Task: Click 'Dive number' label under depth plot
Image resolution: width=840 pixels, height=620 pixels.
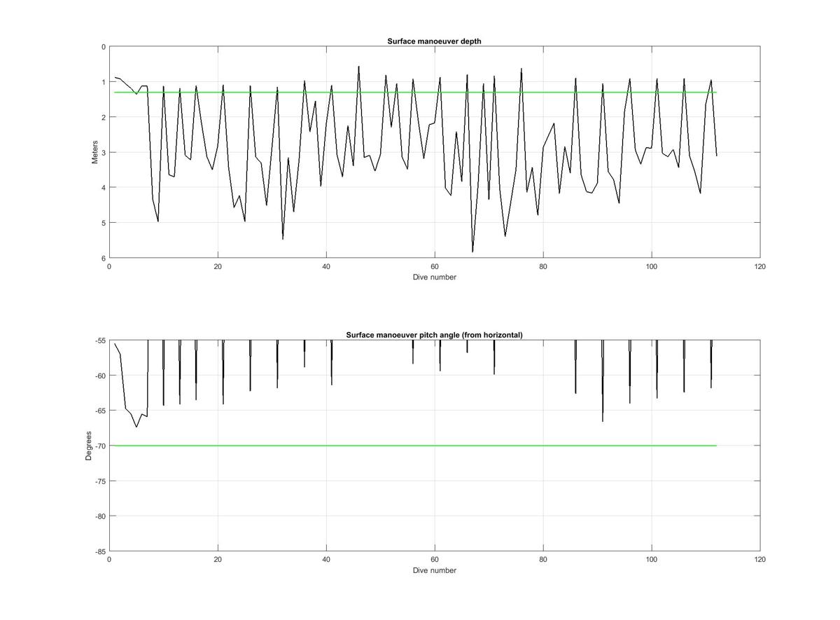Action: (434, 277)
